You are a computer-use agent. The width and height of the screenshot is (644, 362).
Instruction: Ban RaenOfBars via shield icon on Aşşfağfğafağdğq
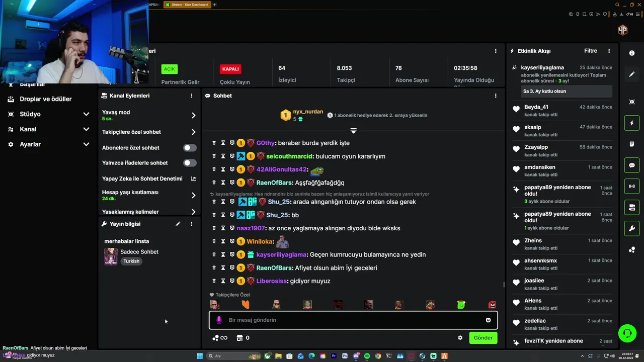232,183
